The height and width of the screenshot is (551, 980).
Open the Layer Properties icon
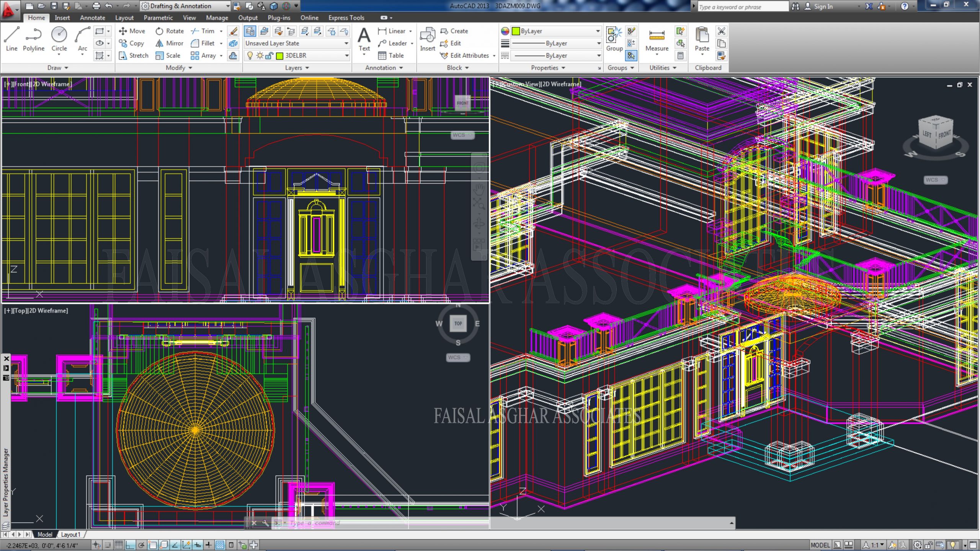pyautogui.click(x=250, y=31)
